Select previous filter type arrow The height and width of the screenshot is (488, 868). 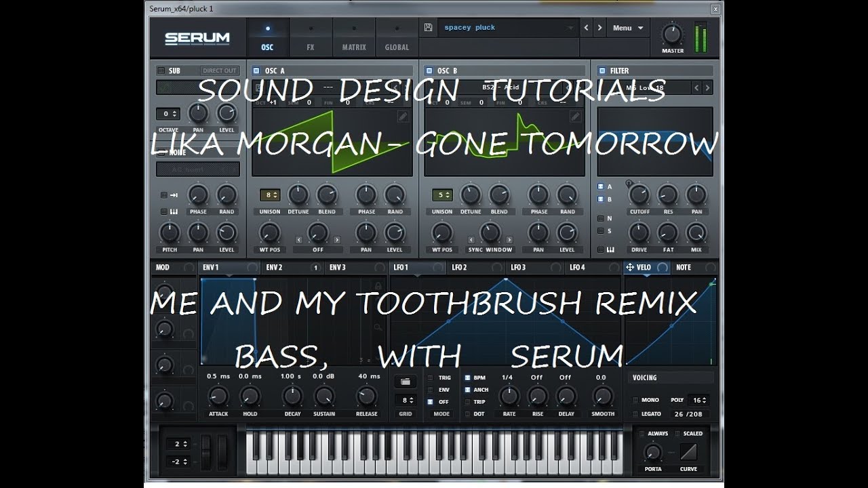click(696, 87)
